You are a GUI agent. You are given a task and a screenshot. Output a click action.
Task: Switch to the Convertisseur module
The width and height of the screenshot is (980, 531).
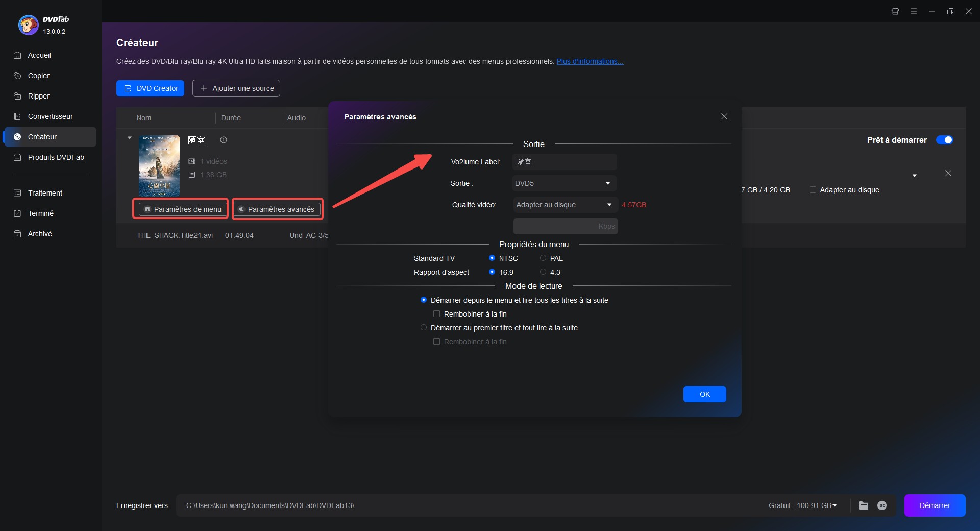50,116
